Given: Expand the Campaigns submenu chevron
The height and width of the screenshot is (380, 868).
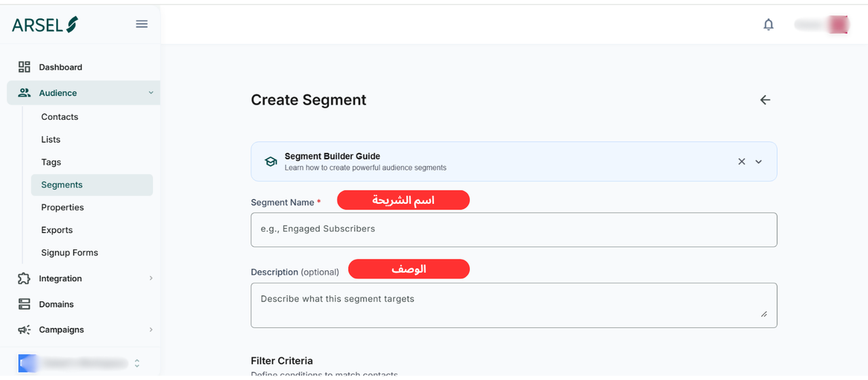Looking at the screenshot, I should coord(151,330).
